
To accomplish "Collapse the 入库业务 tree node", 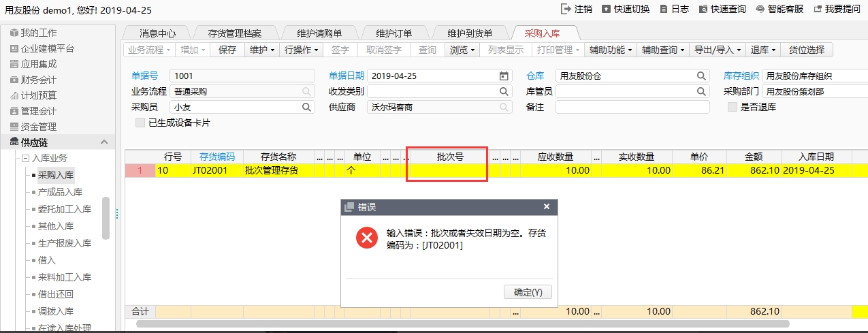I will point(27,158).
